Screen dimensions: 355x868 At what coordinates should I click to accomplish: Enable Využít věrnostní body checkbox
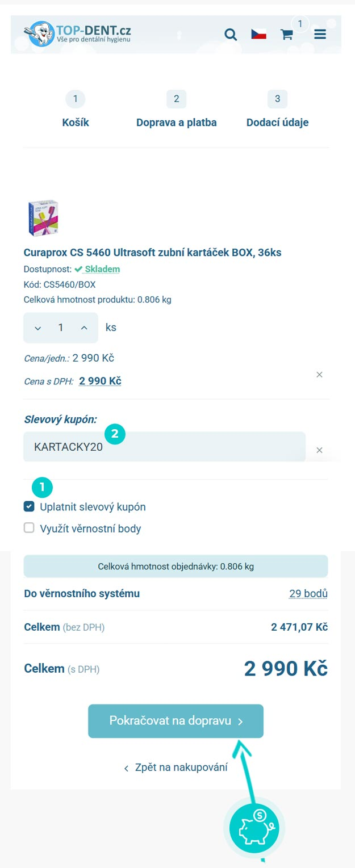29,528
